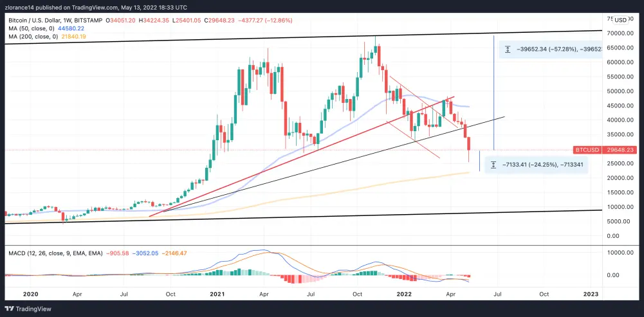Click the 60000.00 price axis label

pos(619,62)
